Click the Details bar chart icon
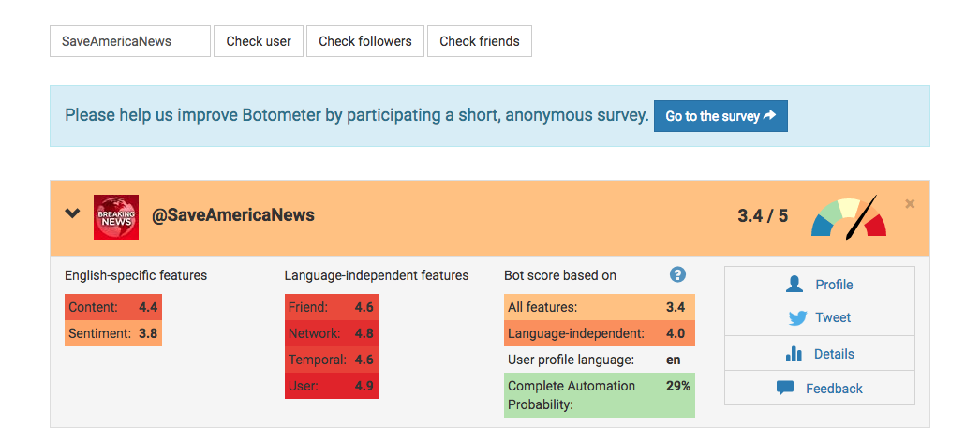The image size is (980, 441). click(x=794, y=354)
